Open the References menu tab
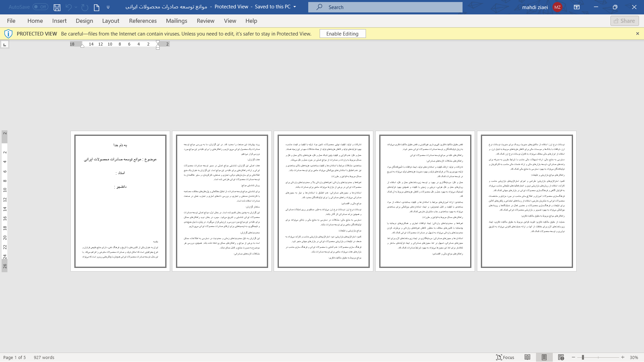The height and width of the screenshot is (362, 644). tap(143, 21)
